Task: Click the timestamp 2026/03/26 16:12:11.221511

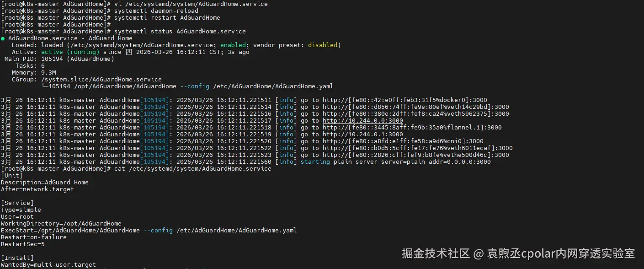Action: coord(224,100)
